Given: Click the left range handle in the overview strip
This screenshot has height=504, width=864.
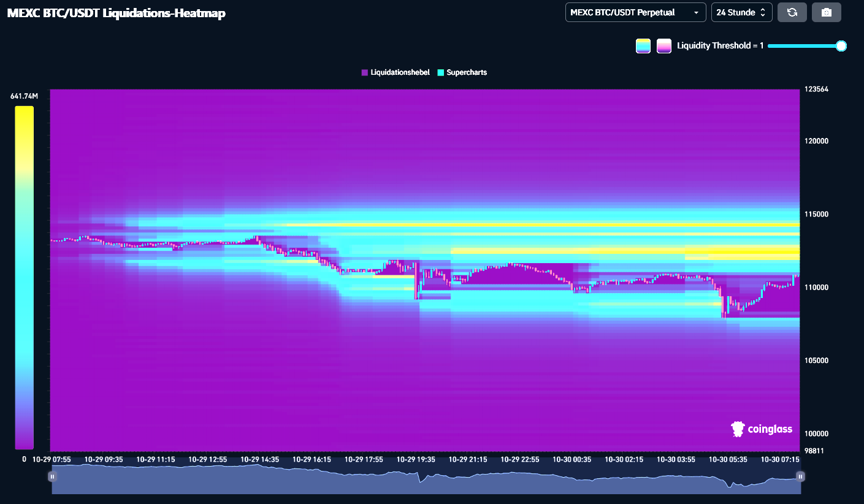Looking at the screenshot, I should click(53, 476).
